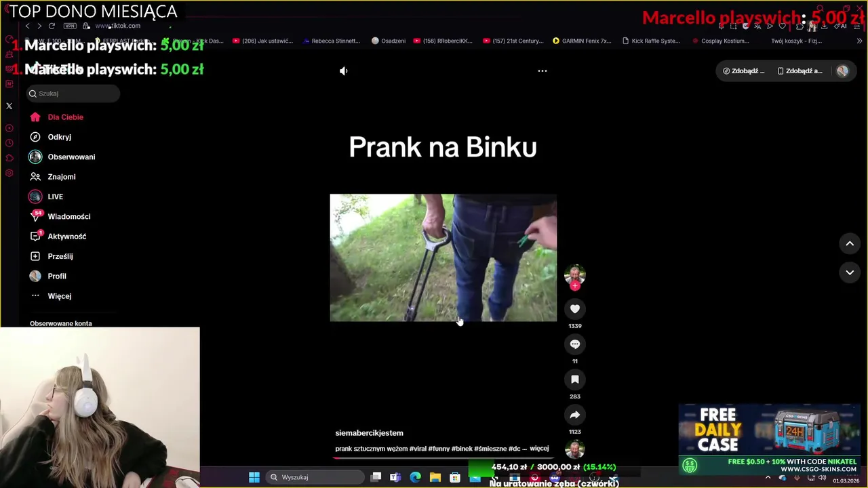Bookmark the video with the save icon
Screen dimensions: 868x488
point(575,380)
